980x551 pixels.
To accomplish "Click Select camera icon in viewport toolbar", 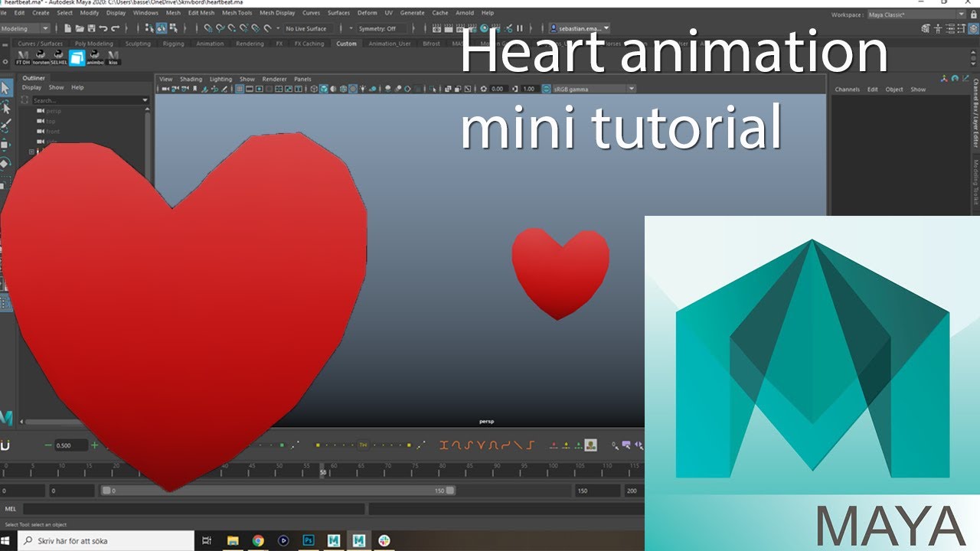I will click(x=165, y=89).
